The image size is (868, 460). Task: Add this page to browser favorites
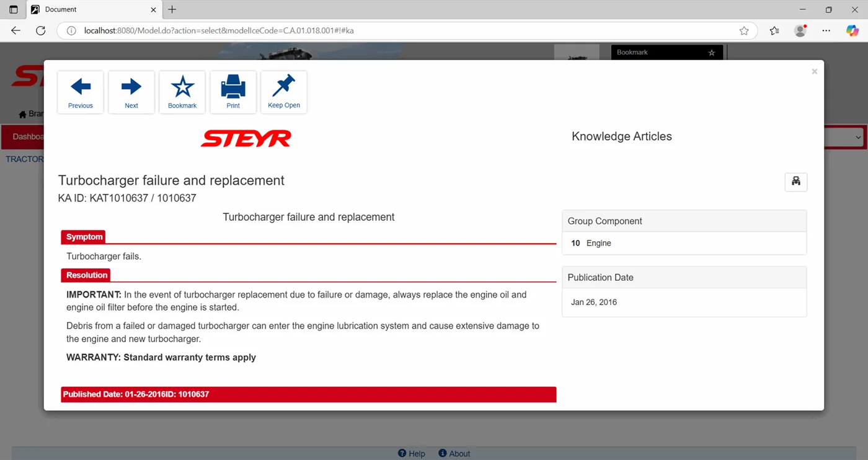pyautogui.click(x=744, y=30)
